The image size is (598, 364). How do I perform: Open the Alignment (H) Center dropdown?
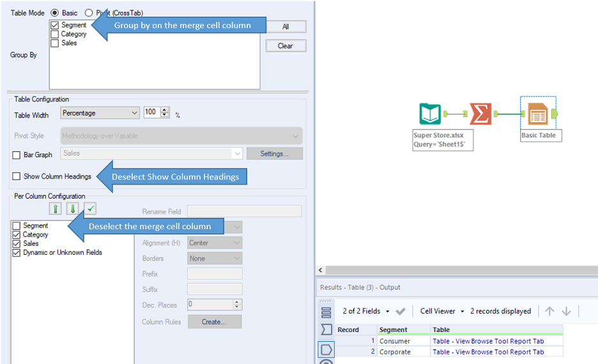tap(215, 243)
